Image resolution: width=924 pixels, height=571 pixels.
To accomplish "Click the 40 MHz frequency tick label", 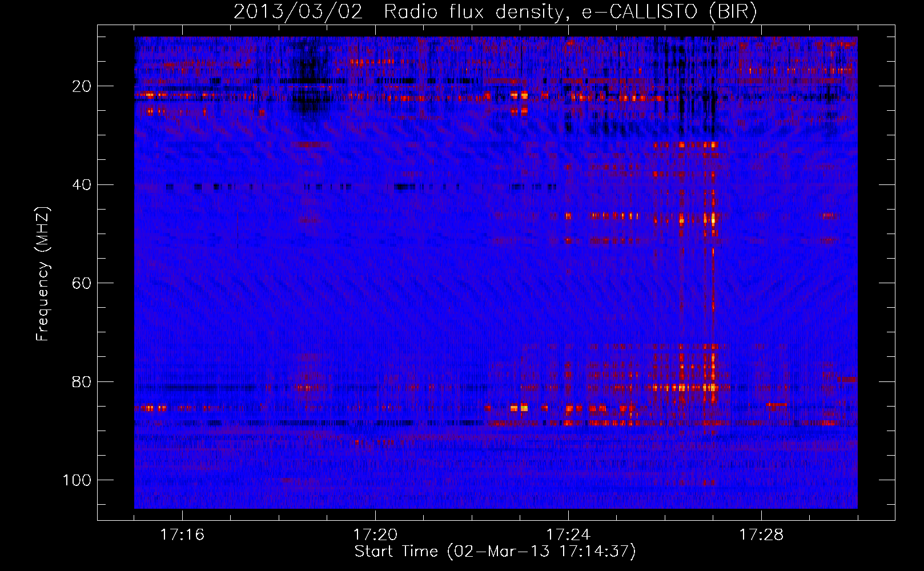I will tap(81, 185).
